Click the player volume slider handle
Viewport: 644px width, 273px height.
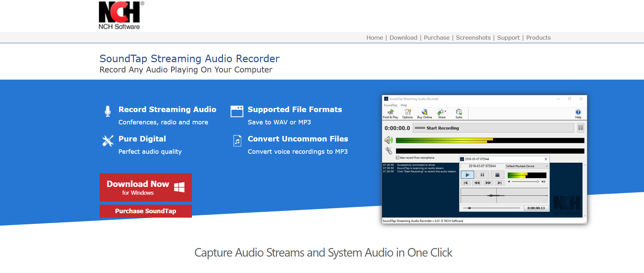coord(538,182)
